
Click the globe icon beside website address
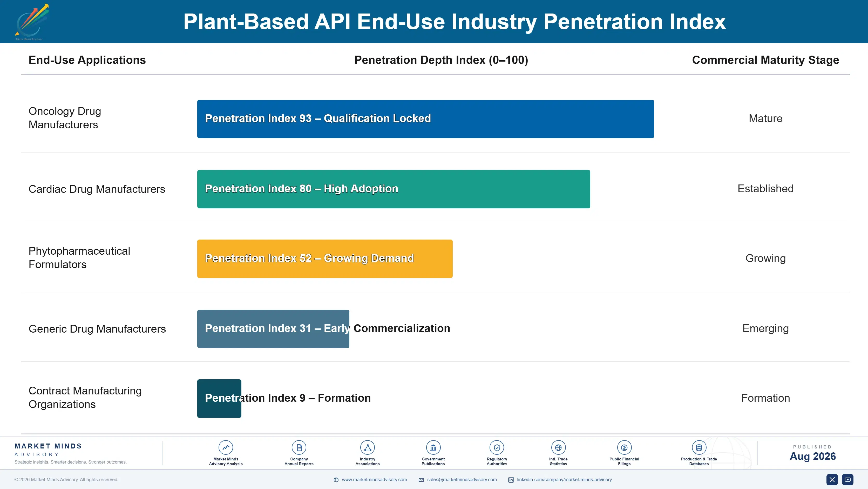(336, 480)
